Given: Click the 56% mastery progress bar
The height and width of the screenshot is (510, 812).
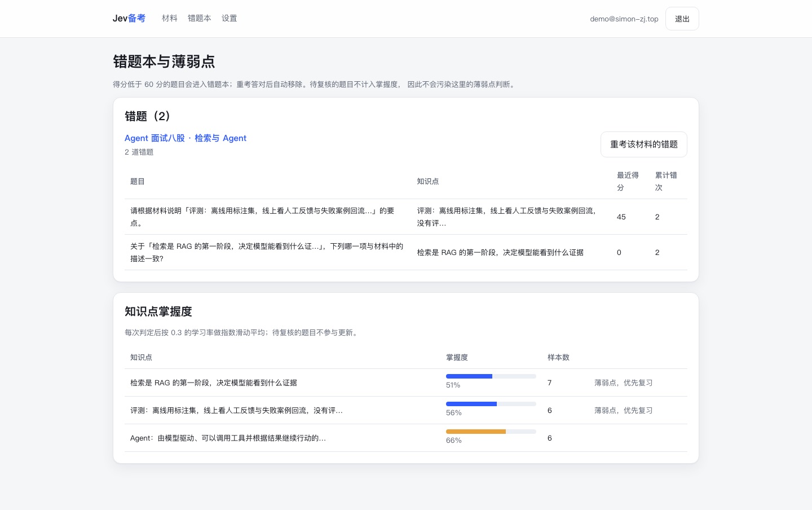Looking at the screenshot, I should [491, 404].
